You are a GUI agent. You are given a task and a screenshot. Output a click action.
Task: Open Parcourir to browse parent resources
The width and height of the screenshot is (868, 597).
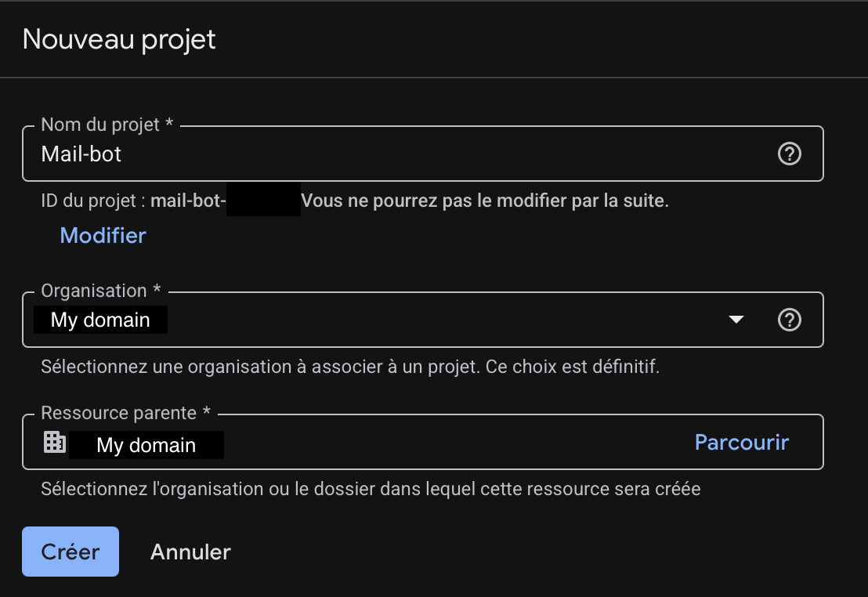pos(741,442)
